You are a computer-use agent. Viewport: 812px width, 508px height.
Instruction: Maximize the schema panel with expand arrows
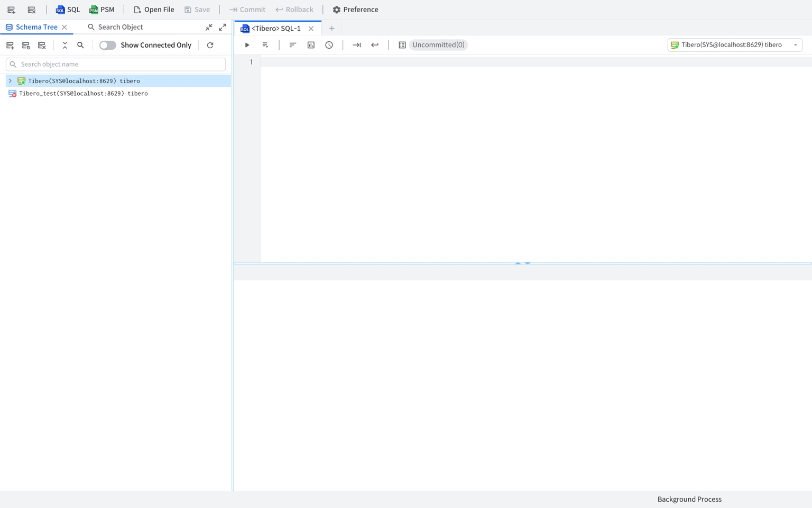coord(223,27)
